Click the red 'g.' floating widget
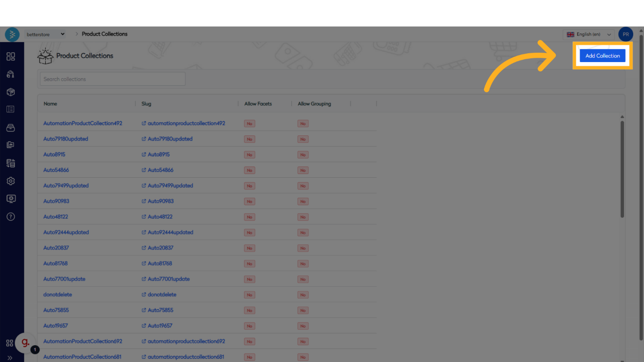This screenshot has width=644, height=362. 25,343
